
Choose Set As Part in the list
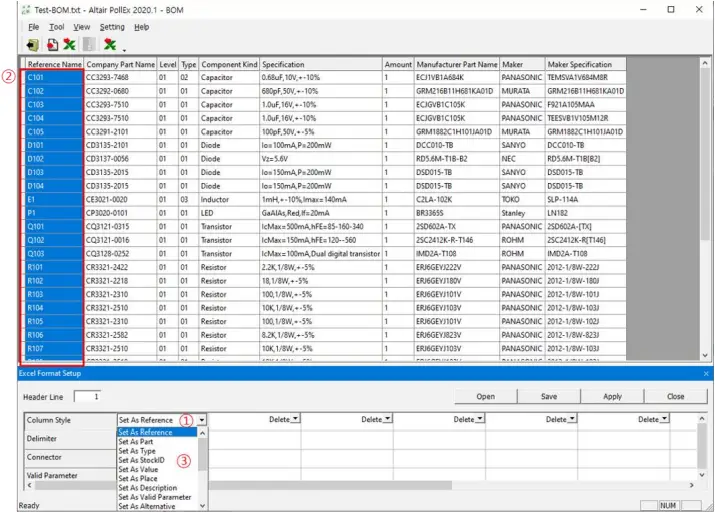pos(157,441)
